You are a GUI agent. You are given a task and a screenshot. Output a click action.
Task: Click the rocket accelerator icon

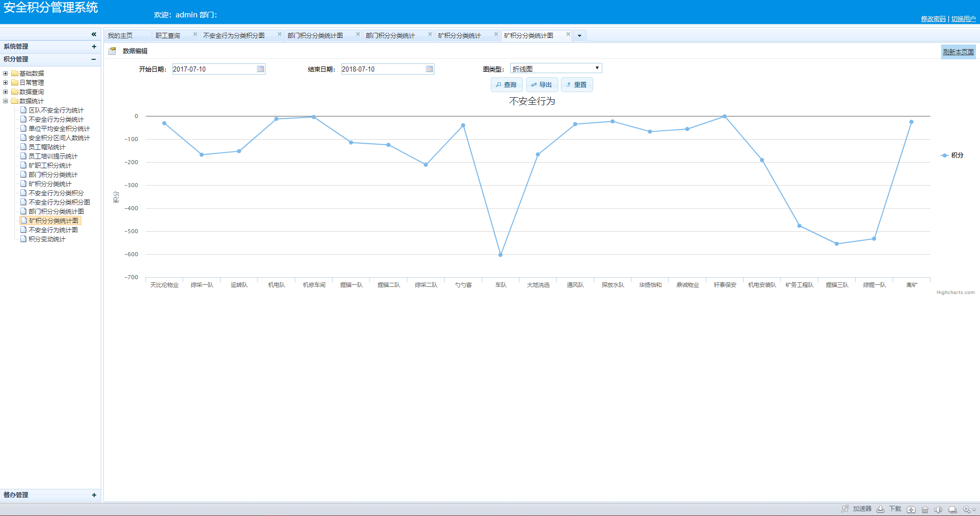pos(845,509)
